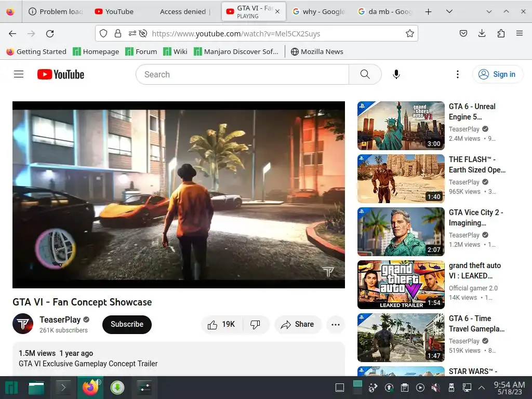This screenshot has width=532, height=399.
Task: Switch to the Problem loading tab
Action: click(56, 11)
